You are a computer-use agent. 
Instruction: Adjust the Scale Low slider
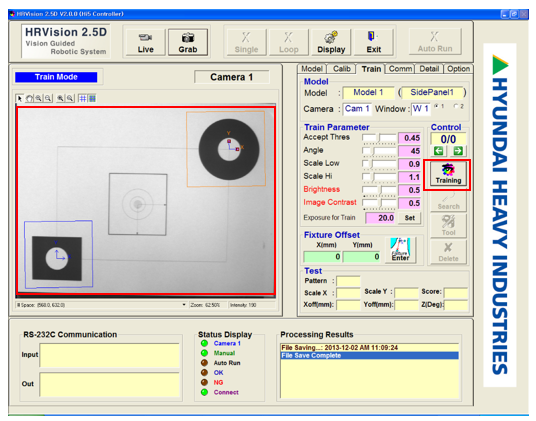point(379,164)
